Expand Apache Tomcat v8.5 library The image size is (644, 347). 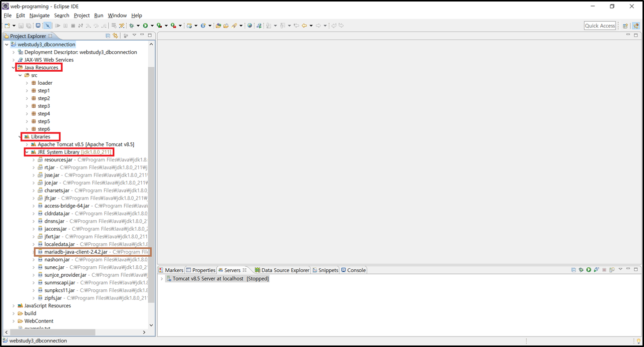[x=27, y=144]
